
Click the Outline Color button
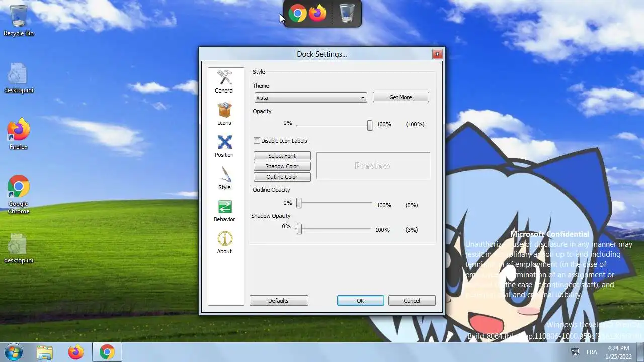coord(282,177)
